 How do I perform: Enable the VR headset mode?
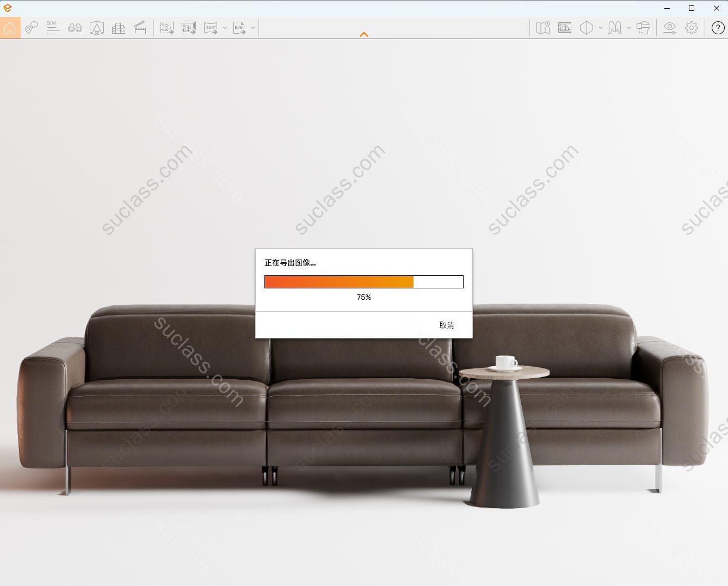(x=643, y=28)
